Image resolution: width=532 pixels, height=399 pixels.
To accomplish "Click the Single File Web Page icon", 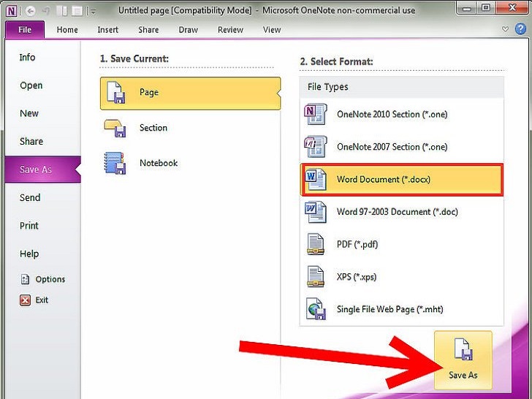I will 316,309.
